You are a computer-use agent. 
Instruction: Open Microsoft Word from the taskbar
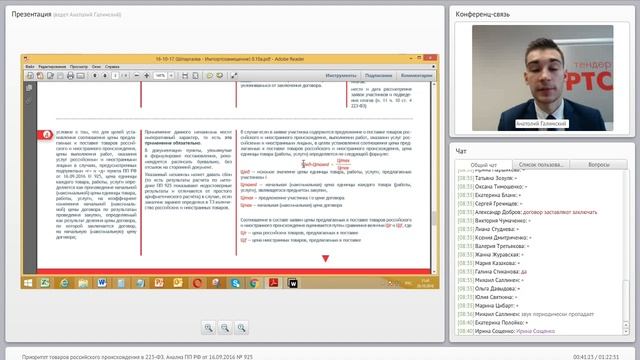point(102,283)
